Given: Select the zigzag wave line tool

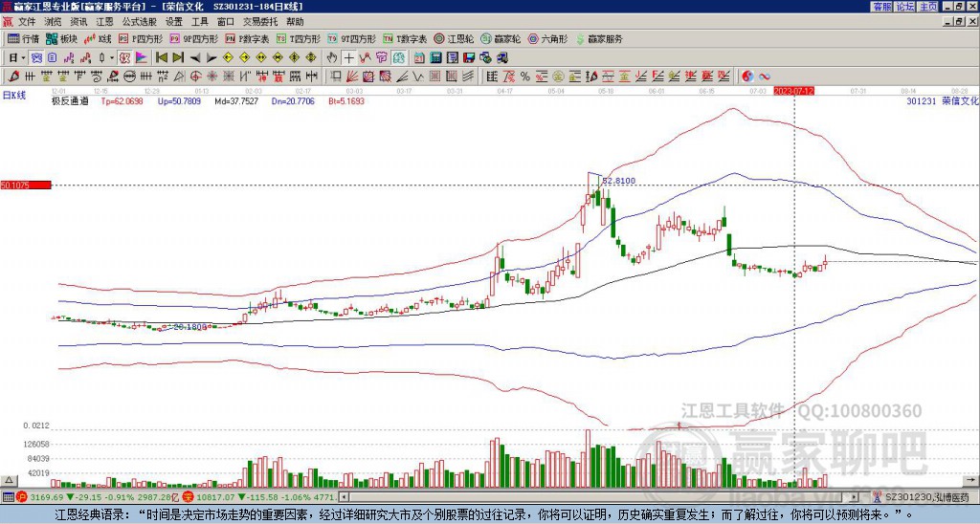Looking at the screenshot, I should click(x=417, y=76).
